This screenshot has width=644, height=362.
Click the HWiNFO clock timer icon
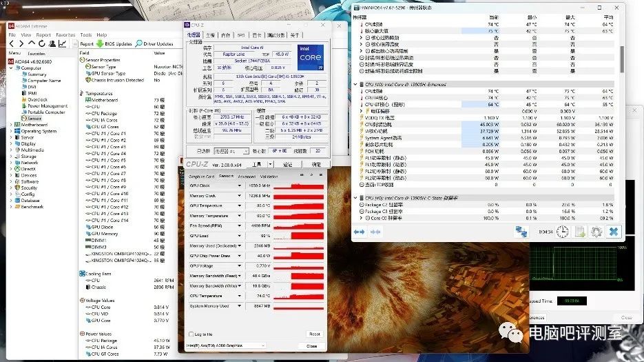point(562,232)
